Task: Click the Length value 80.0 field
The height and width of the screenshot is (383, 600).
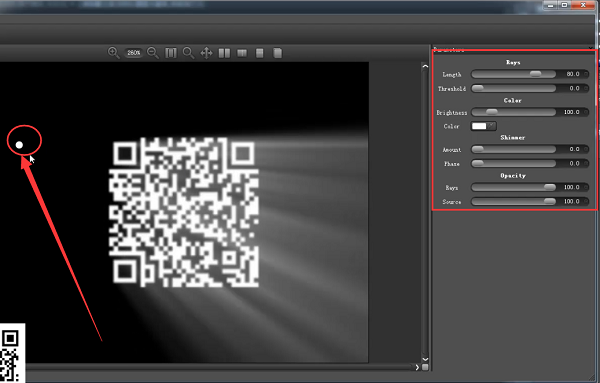Action: click(572, 74)
